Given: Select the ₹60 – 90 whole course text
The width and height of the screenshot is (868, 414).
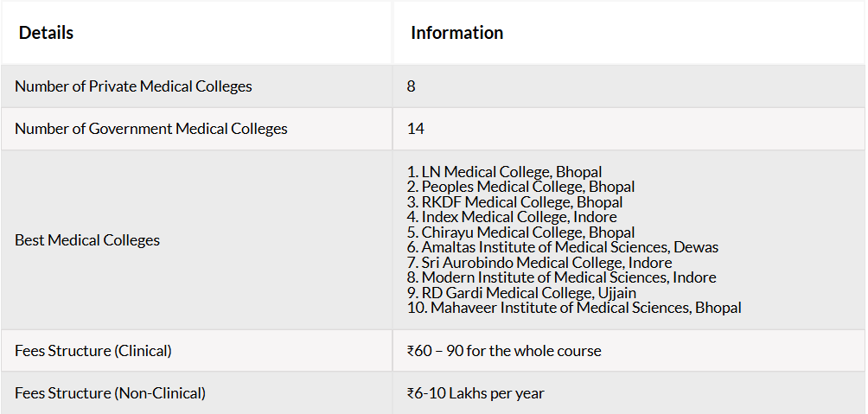Looking at the screenshot, I should [x=504, y=351].
